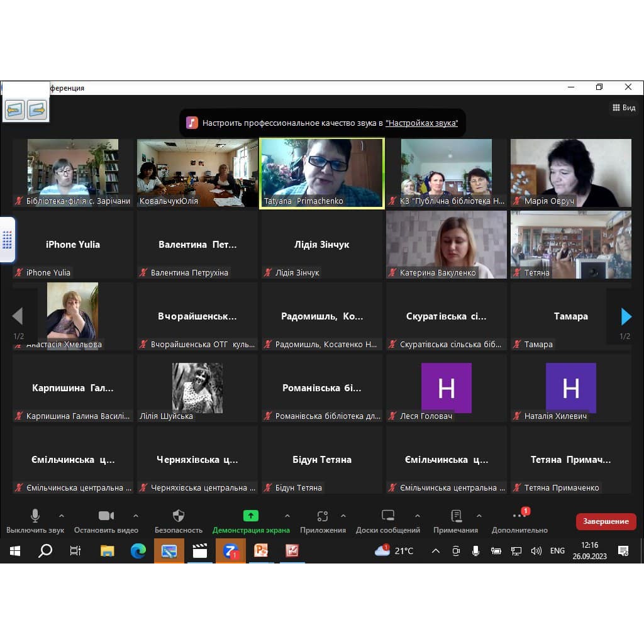Open Microsoft Edge from the taskbar
The image size is (644, 644).
click(x=138, y=551)
